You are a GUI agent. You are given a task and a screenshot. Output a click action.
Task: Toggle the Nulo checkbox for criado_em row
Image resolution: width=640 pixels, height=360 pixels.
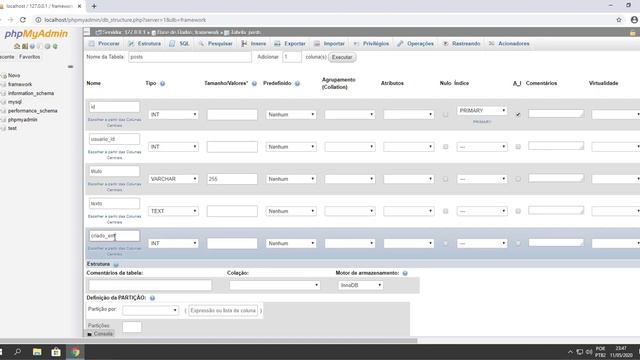tap(445, 243)
